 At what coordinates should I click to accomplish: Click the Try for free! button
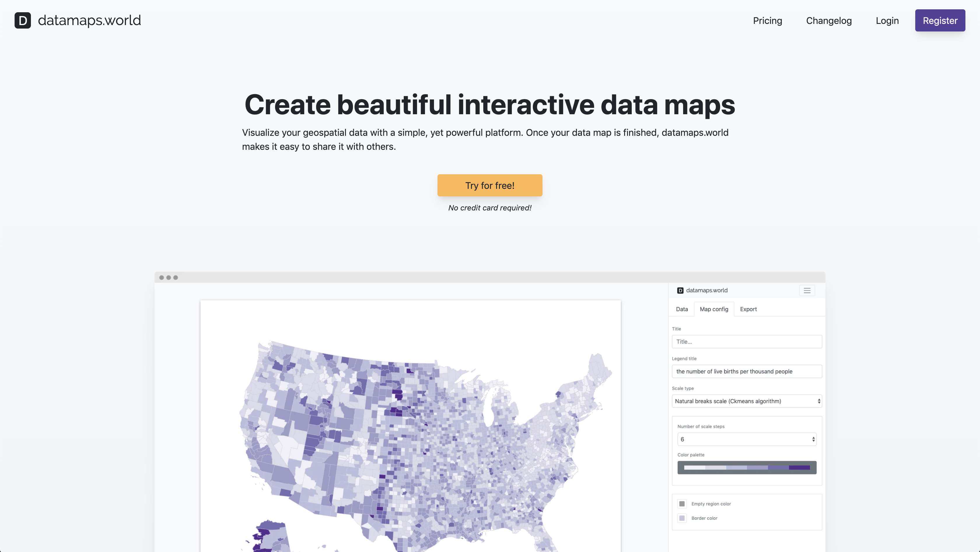click(490, 186)
